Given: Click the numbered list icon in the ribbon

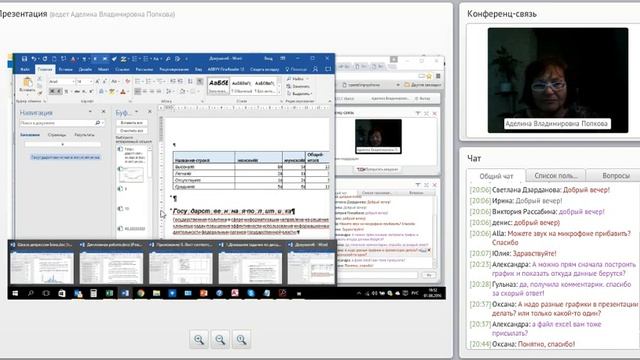Looking at the screenshot, I should (x=148, y=82).
